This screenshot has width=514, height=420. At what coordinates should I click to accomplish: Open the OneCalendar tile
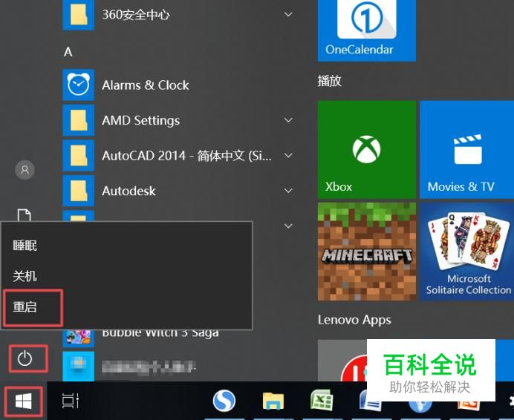pyautogui.click(x=367, y=30)
